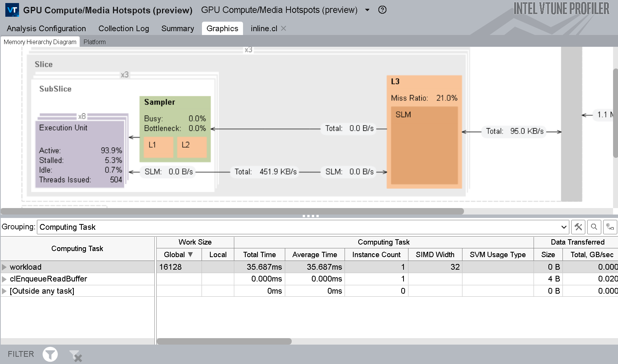
Task: Go to the Analysis Configuration tab
Action: [x=46, y=29]
